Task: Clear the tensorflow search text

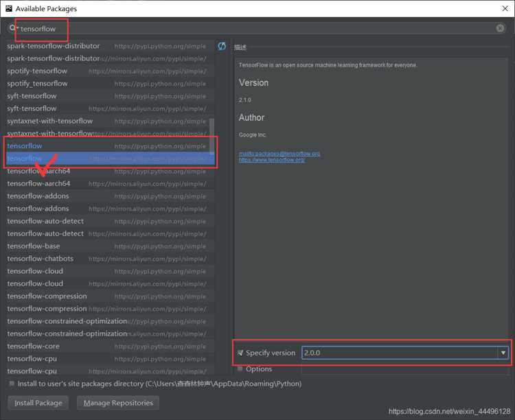Action: click(x=500, y=28)
